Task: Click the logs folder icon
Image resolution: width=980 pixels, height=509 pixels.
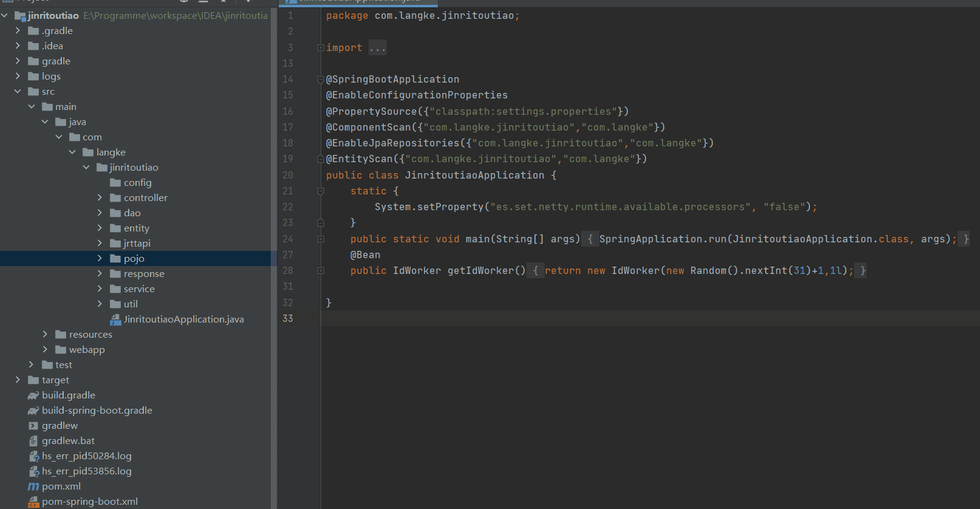Action: tap(34, 77)
